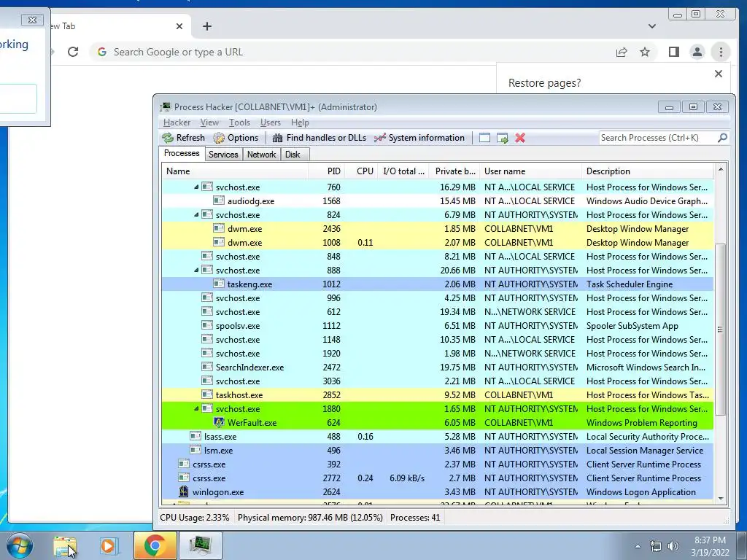Select the lsass.exe process
The image size is (747, 560).
438,436
